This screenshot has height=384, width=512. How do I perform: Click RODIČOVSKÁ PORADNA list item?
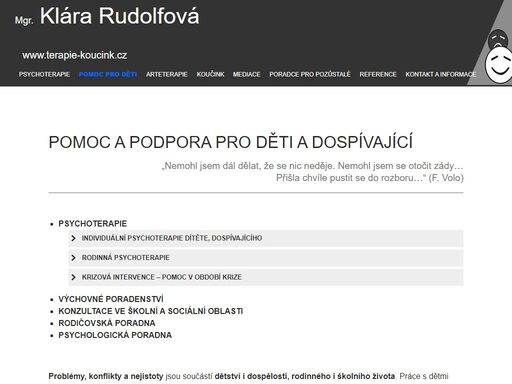pos(107,323)
